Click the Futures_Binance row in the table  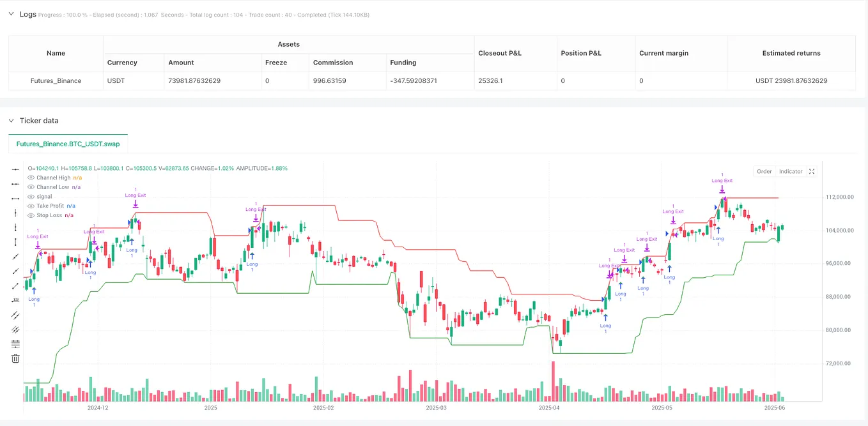[56, 80]
